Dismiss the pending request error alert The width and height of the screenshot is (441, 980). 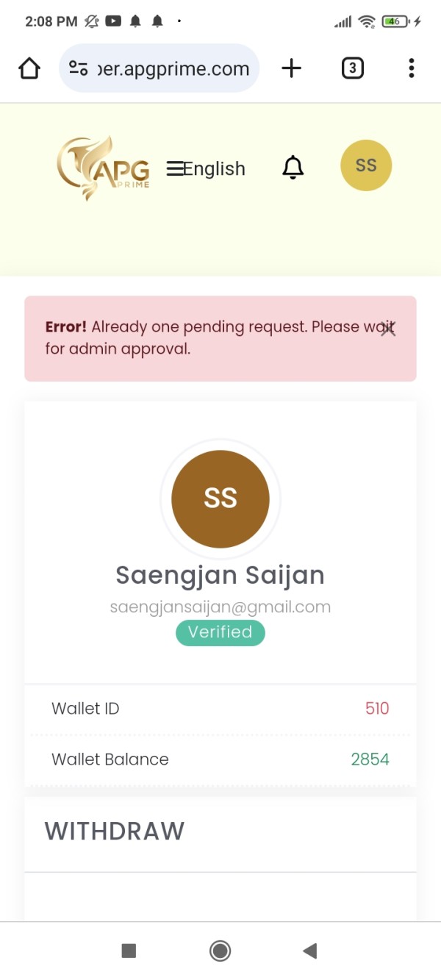pyautogui.click(x=388, y=329)
